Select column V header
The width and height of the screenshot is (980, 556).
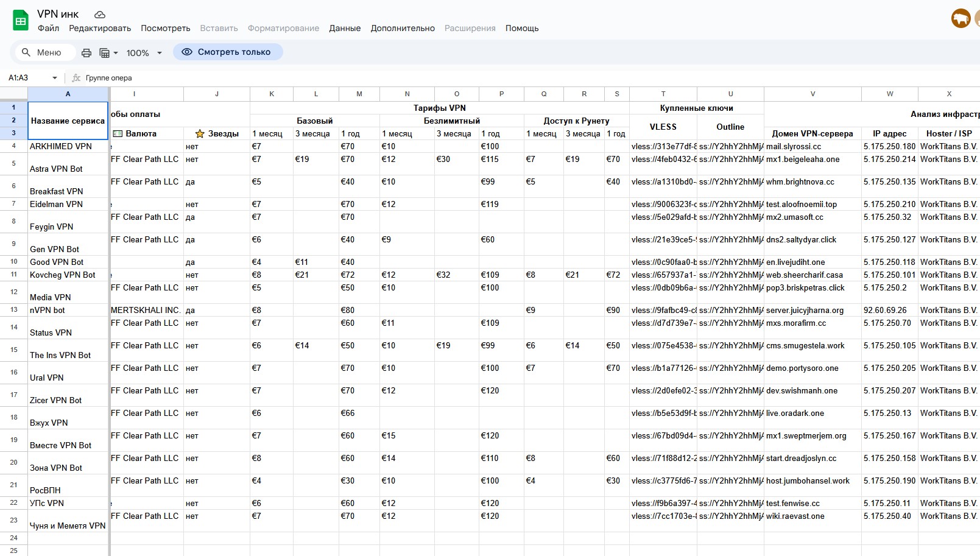click(813, 94)
